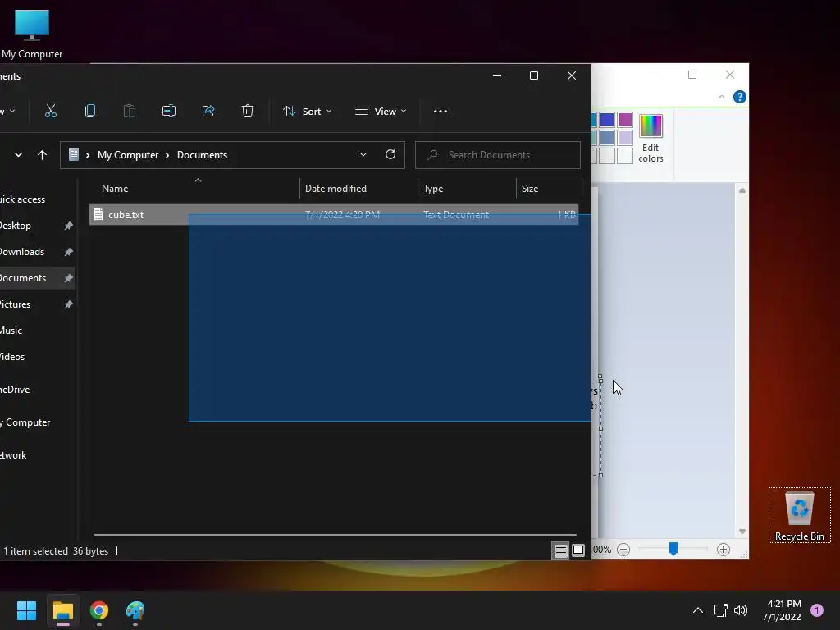Click the Share icon in File Explorer toolbar

(208, 111)
